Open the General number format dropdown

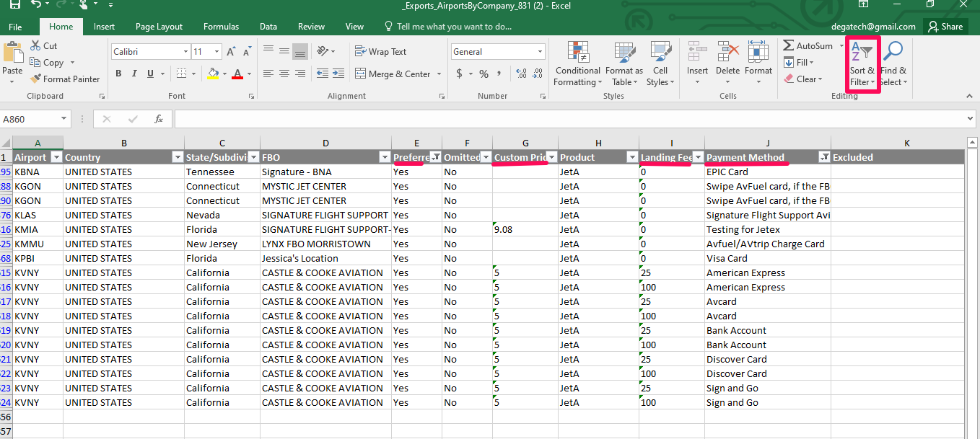coord(540,52)
